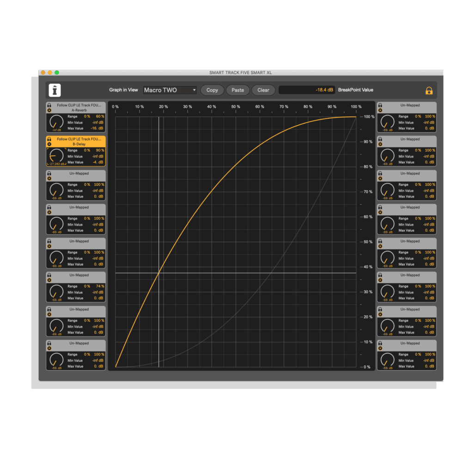Click B-Delay Max Value -4. dB
The height and width of the screenshot is (476, 476).
98,162
